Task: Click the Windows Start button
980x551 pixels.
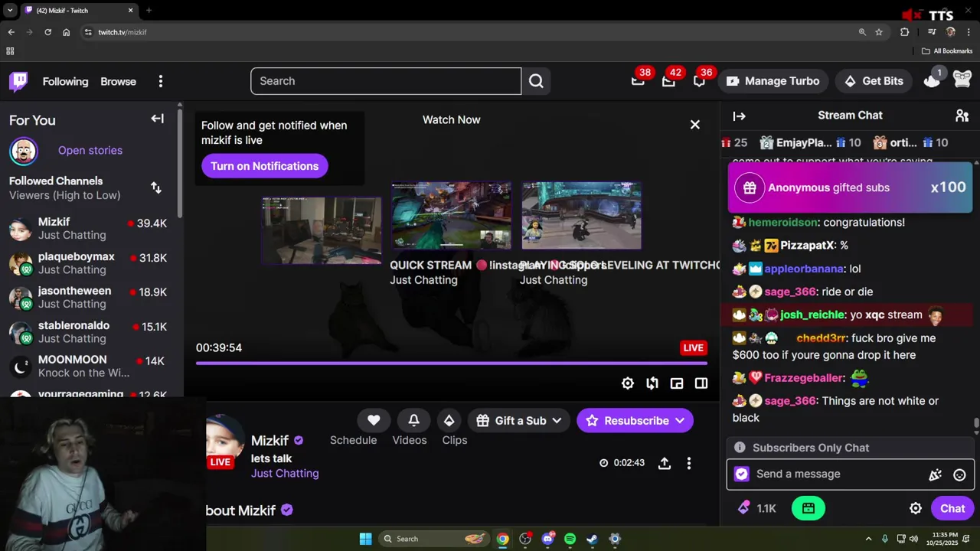Action: point(365,539)
